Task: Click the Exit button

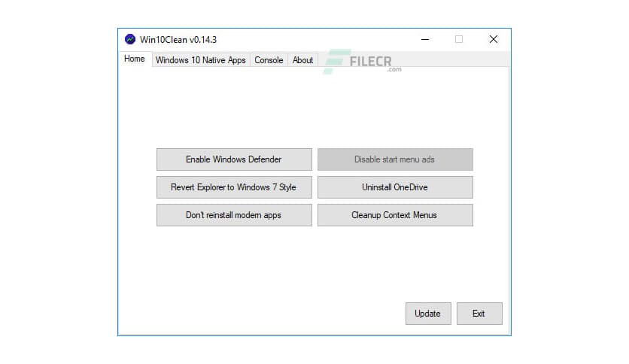Action: pyautogui.click(x=479, y=314)
